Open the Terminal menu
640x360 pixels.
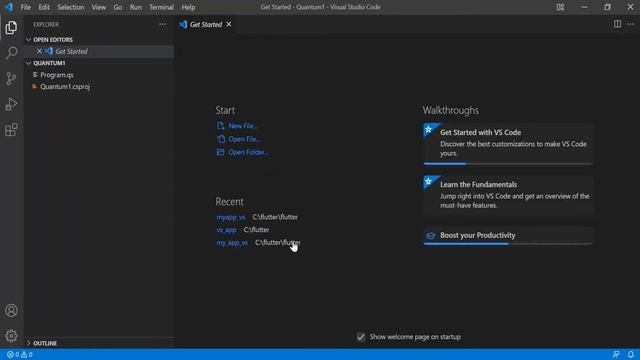[161, 7]
